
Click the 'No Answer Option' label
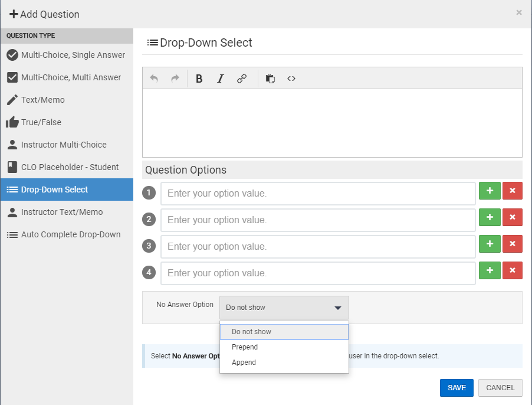pos(185,305)
